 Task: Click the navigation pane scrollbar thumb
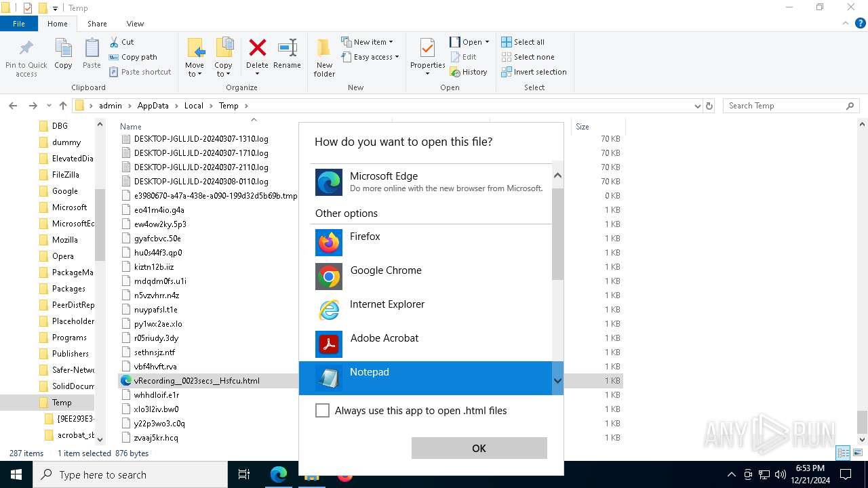point(100,224)
